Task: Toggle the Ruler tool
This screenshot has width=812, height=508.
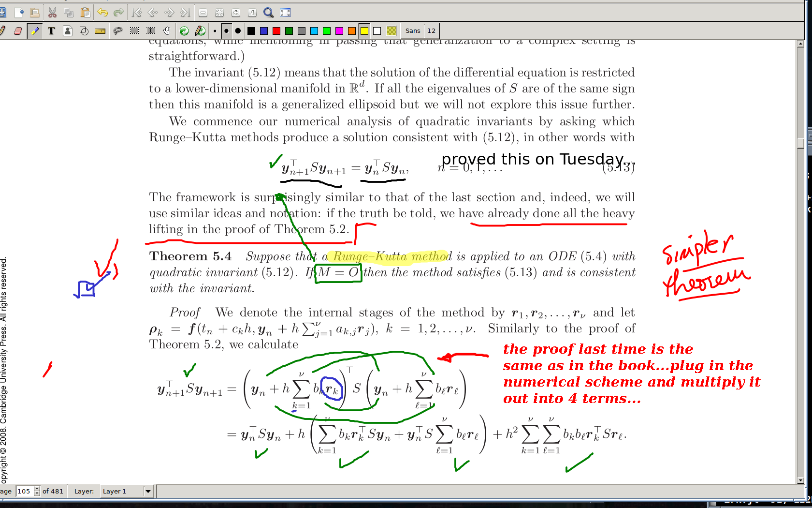Action: pyautogui.click(x=100, y=31)
